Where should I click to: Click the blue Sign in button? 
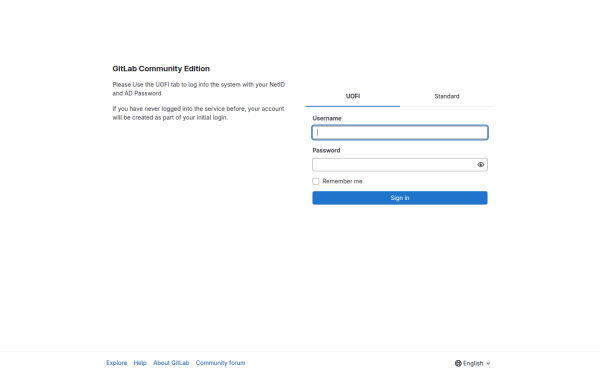pyautogui.click(x=400, y=198)
